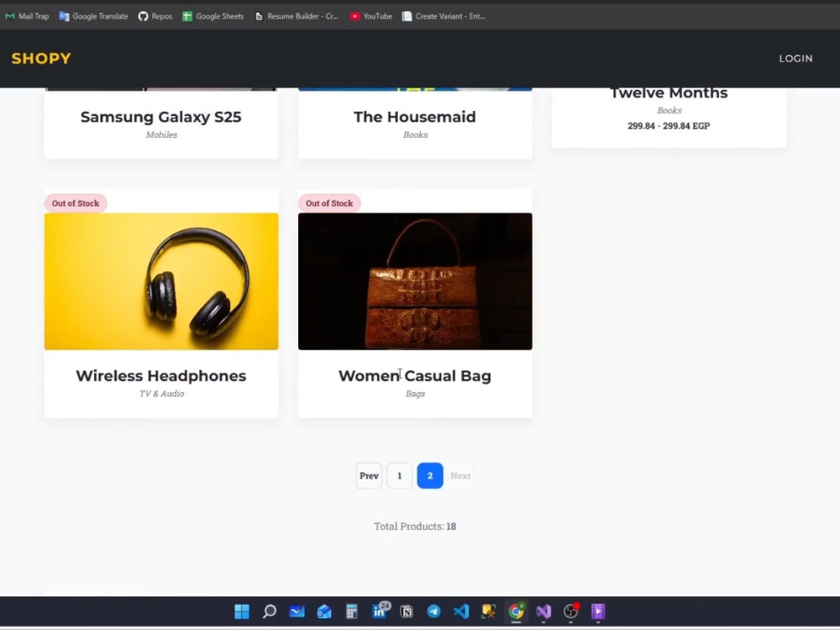Open the purple video editor taskbar icon

[x=598, y=612]
